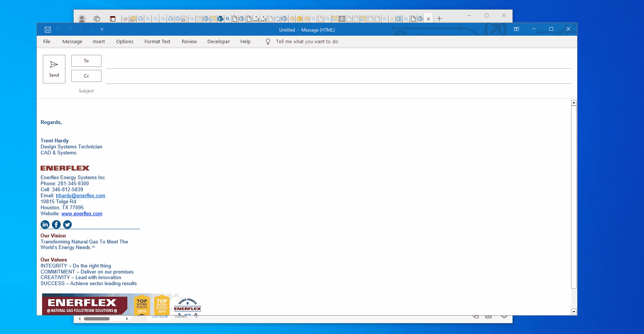
Task: Click the Redo arrow in the title bar
Action: 70,29
